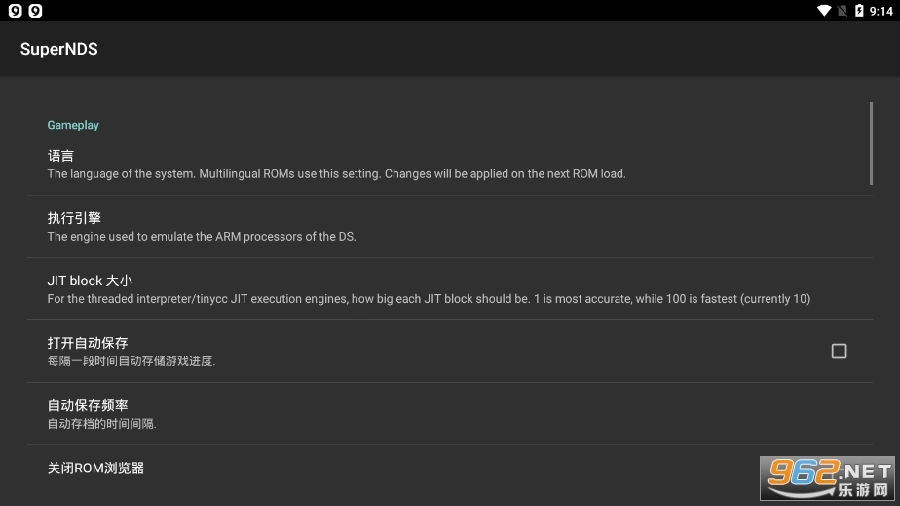Viewport: 900px width, 506px height.
Task: Enable the 打开自动保存 checkbox
Action: click(839, 351)
